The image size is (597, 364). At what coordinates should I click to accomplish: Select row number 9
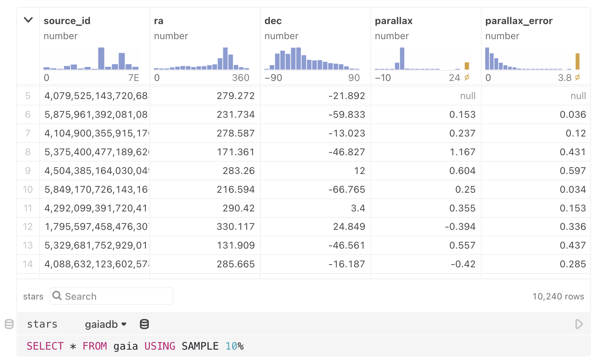tap(28, 171)
